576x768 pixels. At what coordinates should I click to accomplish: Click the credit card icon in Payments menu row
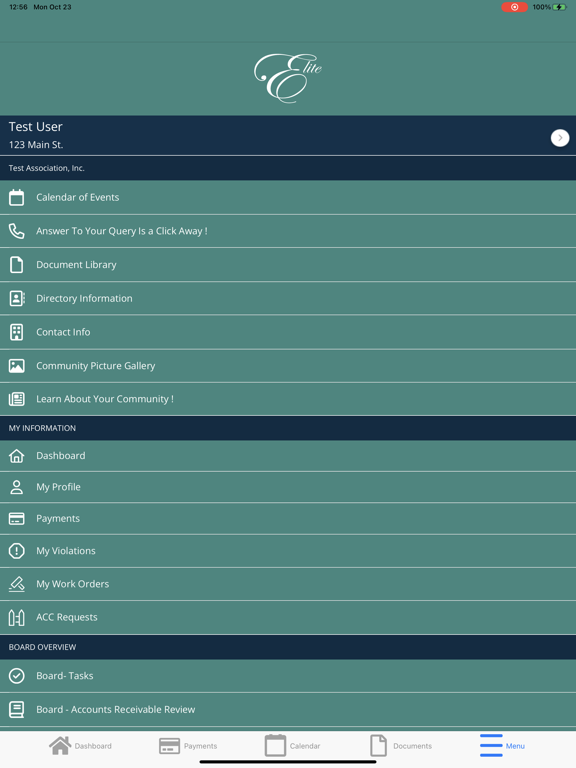17,519
